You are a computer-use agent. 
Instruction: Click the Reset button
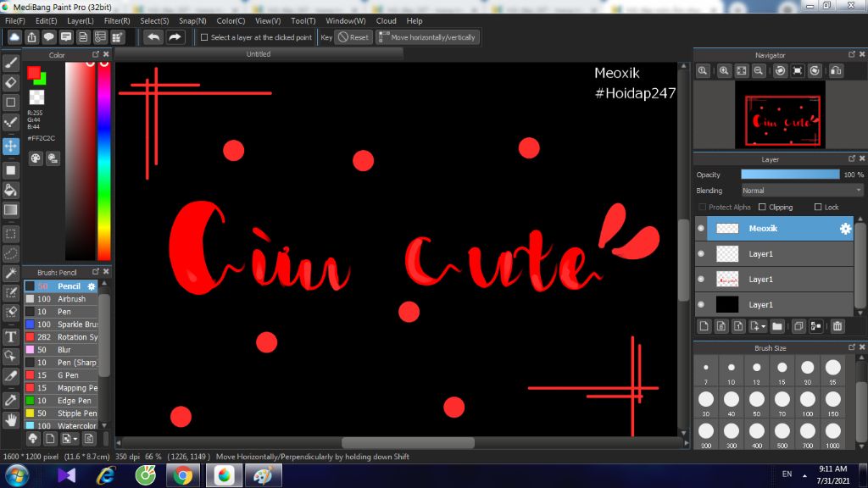pos(353,37)
